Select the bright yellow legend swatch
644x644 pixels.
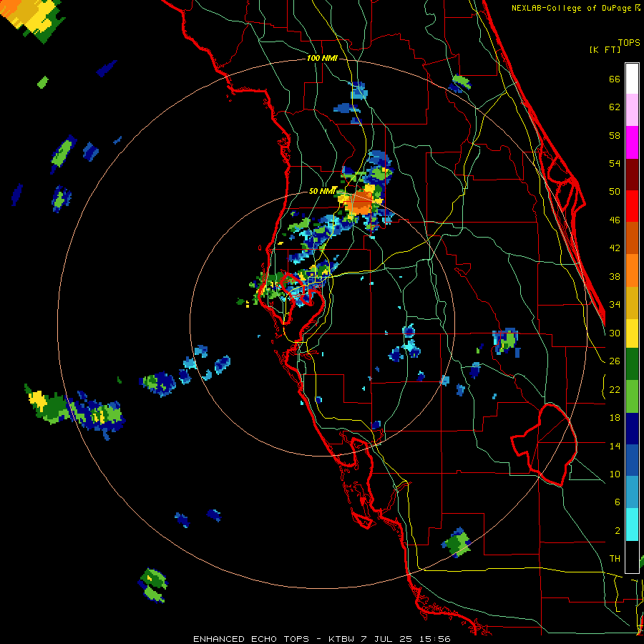[632, 333]
